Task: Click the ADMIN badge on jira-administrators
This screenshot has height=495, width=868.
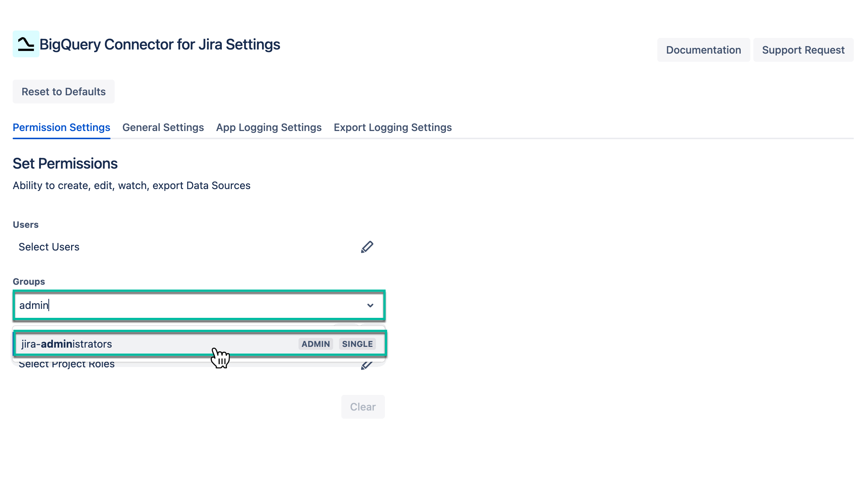Action: pyautogui.click(x=315, y=344)
